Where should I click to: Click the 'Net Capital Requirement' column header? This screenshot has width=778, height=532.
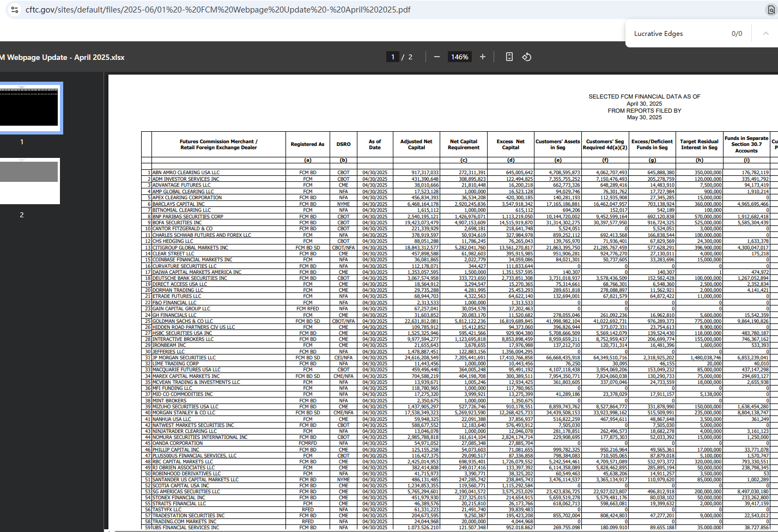[x=464, y=144]
